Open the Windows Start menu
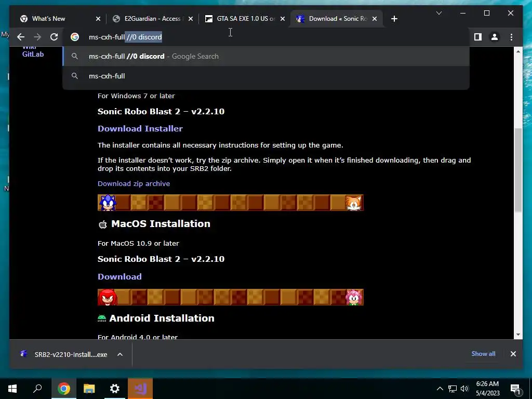This screenshot has height=399, width=532. click(12, 389)
